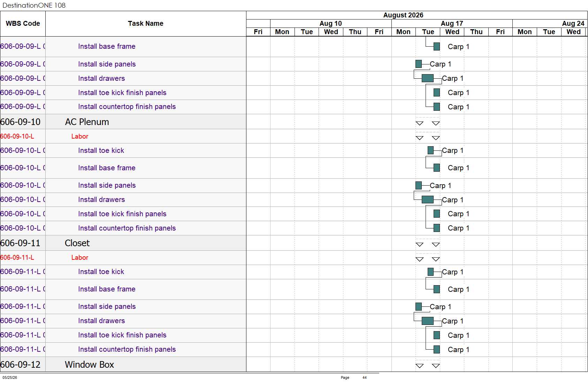588x382 pixels.
Task: Click the Task Name column header
Action: pyautogui.click(x=146, y=24)
